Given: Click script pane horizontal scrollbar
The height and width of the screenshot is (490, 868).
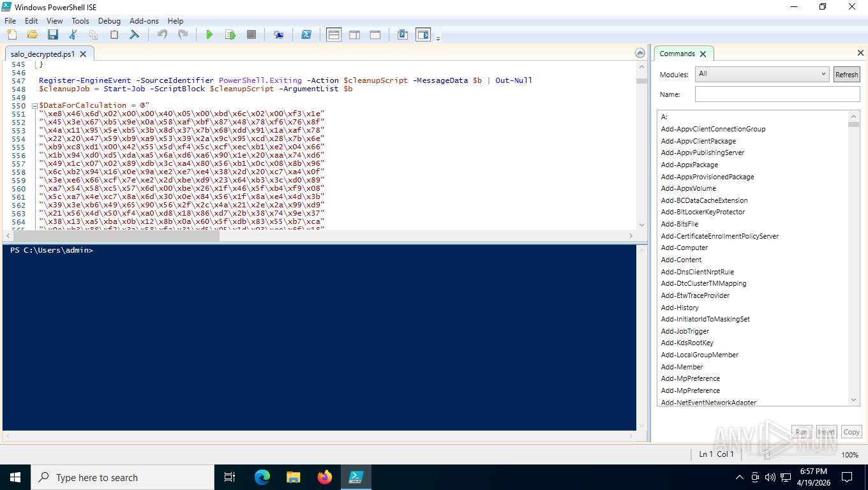Looking at the screenshot, I should (x=115, y=236).
